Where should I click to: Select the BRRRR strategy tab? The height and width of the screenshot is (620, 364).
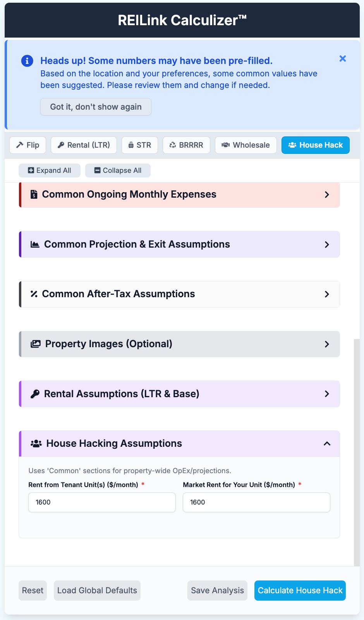click(186, 145)
